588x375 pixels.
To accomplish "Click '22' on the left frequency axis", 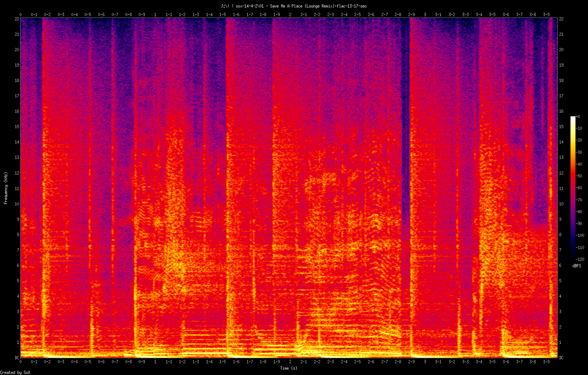I will coord(16,19).
